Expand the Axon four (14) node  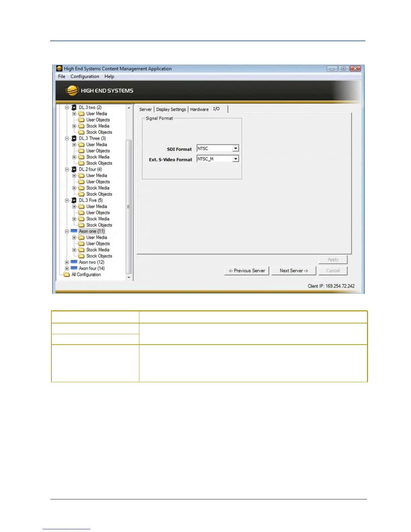point(67,269)
